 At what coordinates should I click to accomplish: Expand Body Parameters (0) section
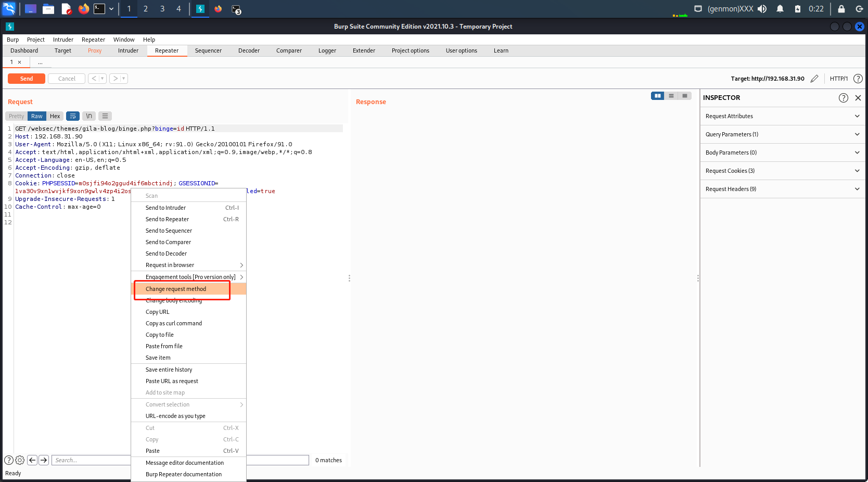pyautogui.click(x=783, y=153)
